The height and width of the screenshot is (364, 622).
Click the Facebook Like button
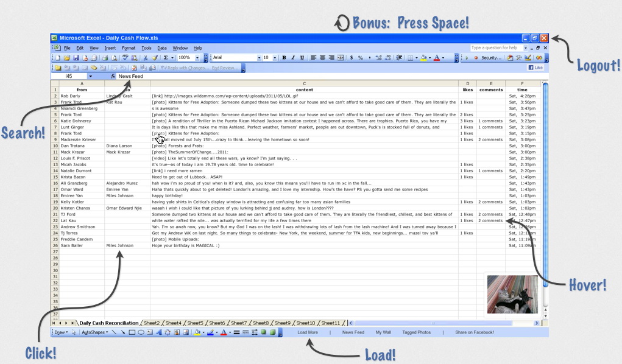(x=535, y=68)
